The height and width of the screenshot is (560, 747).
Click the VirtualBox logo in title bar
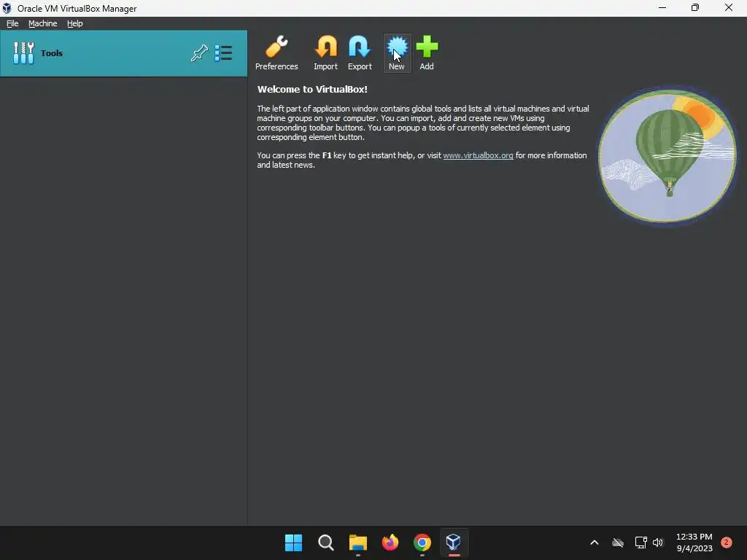7,8
